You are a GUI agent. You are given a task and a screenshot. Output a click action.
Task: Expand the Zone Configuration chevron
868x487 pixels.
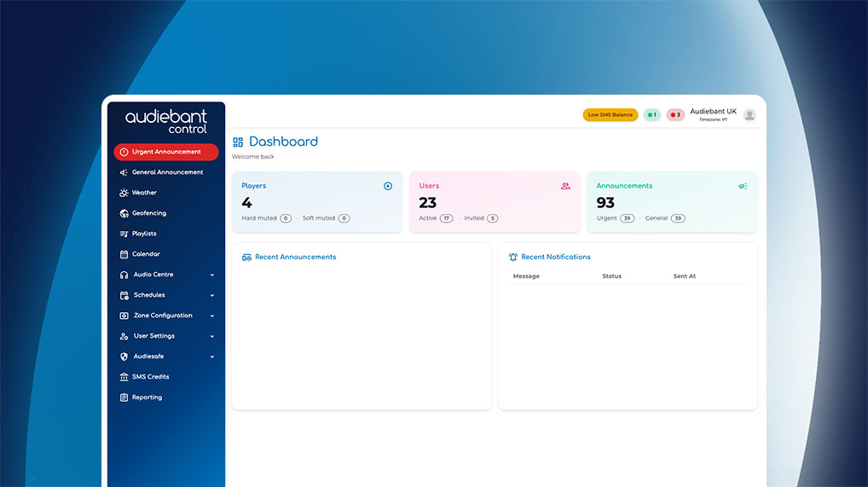[212, 316]
